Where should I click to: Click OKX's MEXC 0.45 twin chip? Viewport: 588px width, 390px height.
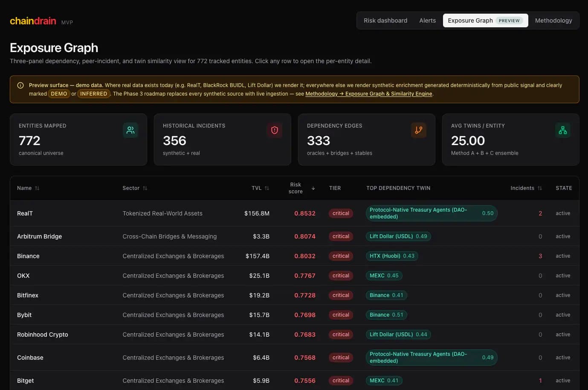click(384, 276)
